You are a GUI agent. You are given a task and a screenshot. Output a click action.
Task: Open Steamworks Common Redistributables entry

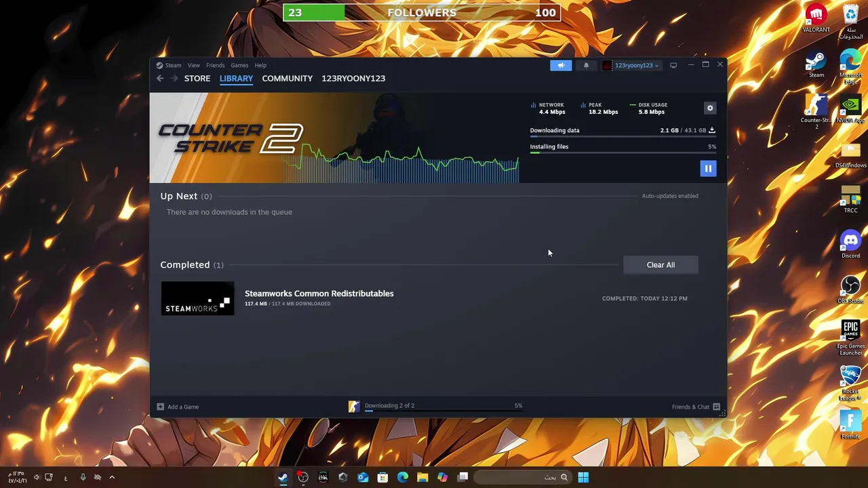tap(319, 293)
